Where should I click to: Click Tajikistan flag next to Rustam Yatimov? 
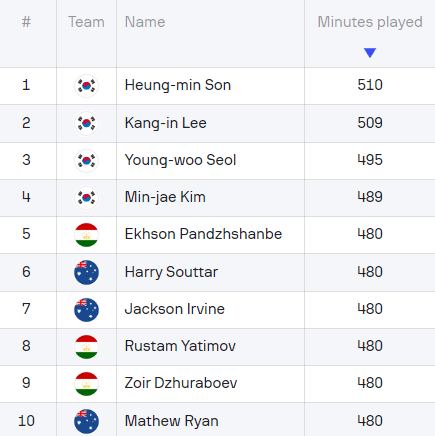click(x=86, y=347)
